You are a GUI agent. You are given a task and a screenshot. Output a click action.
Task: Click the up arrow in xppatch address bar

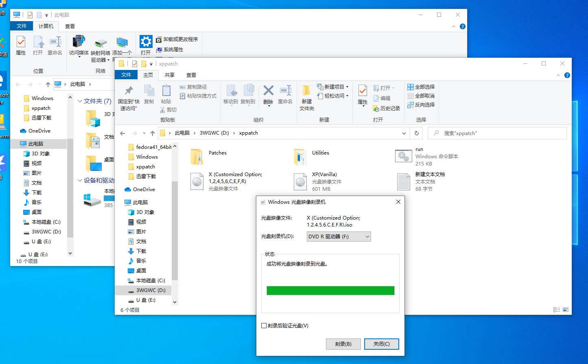[153, 133]
